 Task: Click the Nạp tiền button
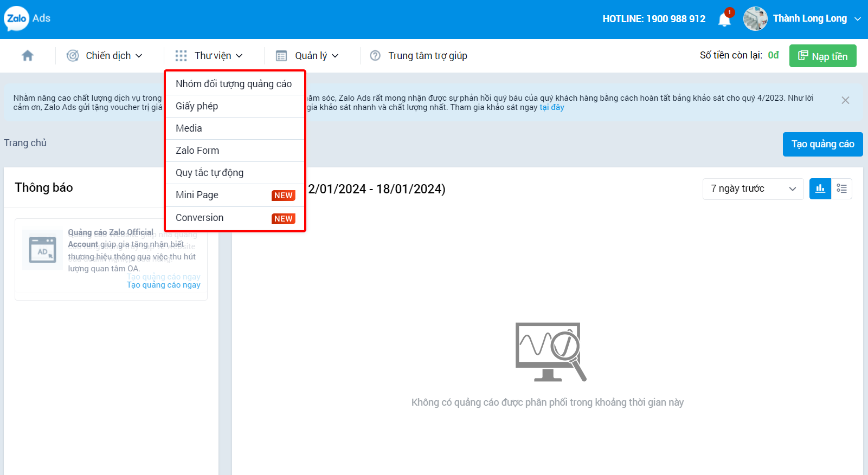click(x=823, y=56)
